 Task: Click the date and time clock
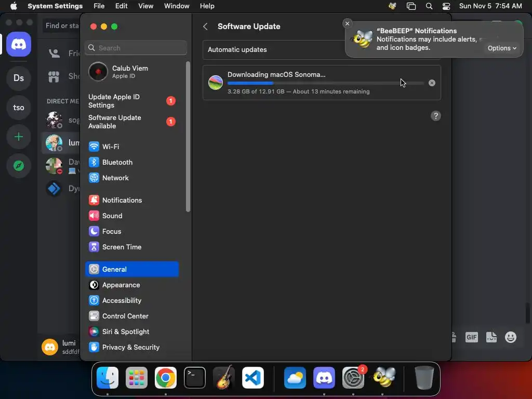pyautogui.click(x=490, y=6)
